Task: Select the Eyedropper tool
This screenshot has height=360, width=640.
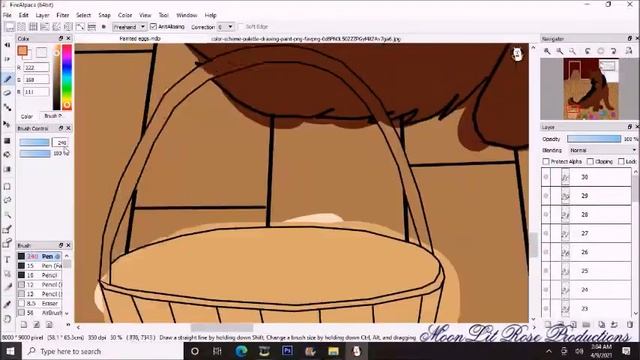Action: pos(7,304)
